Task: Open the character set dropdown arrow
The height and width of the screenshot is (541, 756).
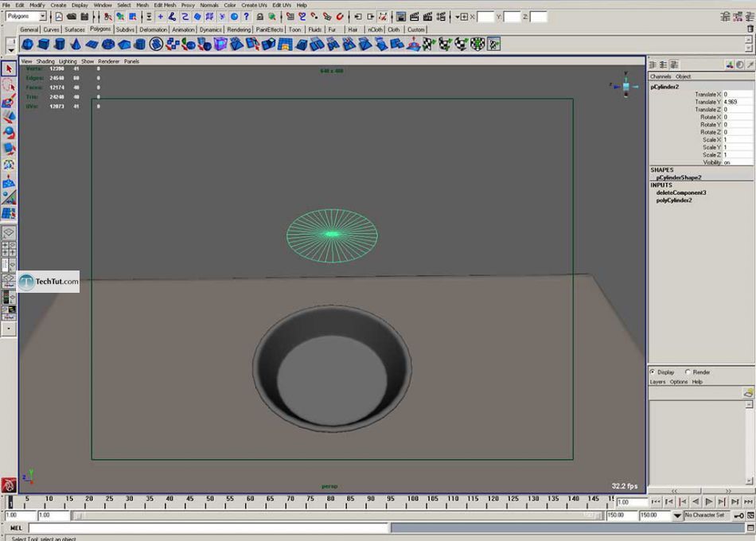Action: [x=677, y=516]
